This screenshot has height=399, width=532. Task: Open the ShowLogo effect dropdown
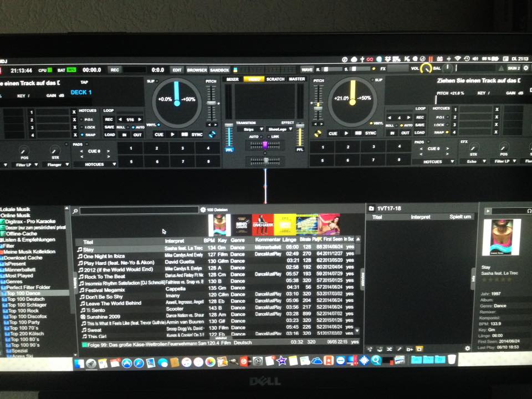tap(280, 129)
